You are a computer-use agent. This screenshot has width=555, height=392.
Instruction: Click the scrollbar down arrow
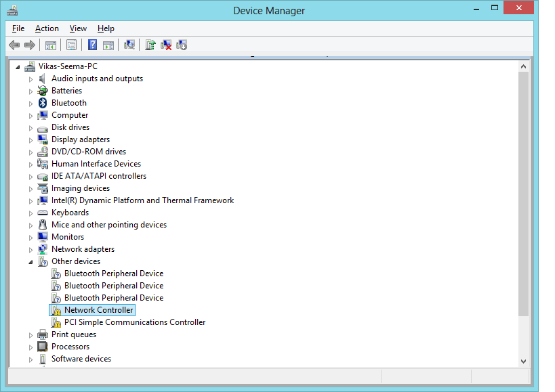coord(523,362)
